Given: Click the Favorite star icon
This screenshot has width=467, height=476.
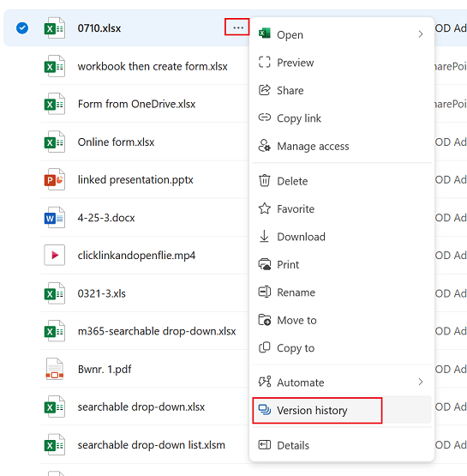Looking at the screenshot, I should click(265, 208).
